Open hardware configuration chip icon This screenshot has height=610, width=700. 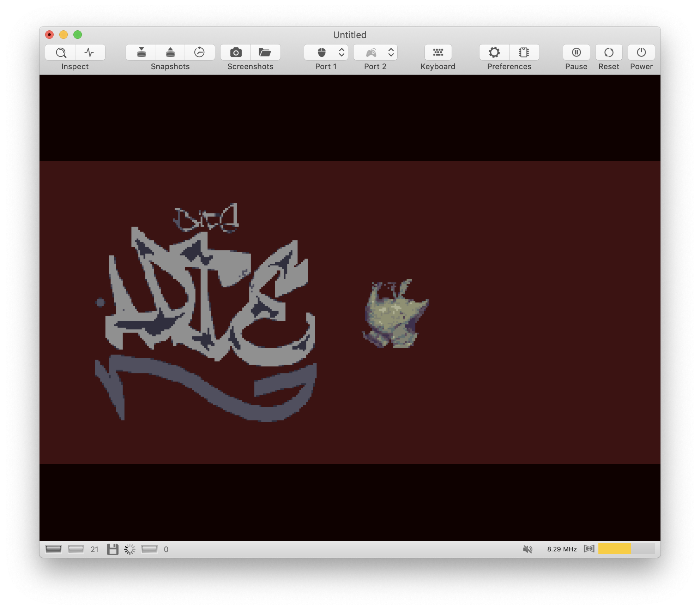coord(524,52)
